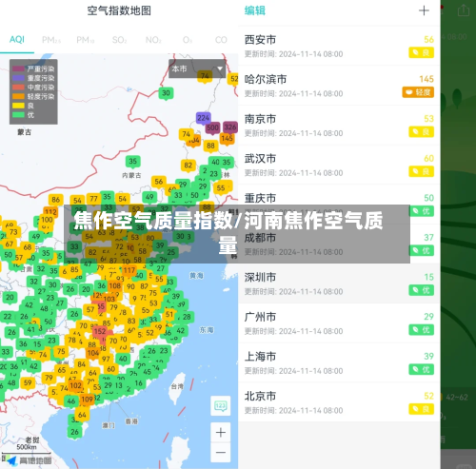Click the 优 badge for 上海市
This screenshot has height=469, width=476.
tap(421, 369)
